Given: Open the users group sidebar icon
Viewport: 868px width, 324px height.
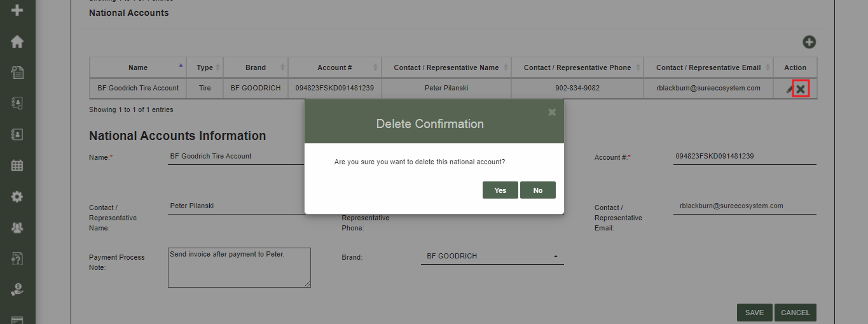Looking at the screenshot, I should pos(17,227).
